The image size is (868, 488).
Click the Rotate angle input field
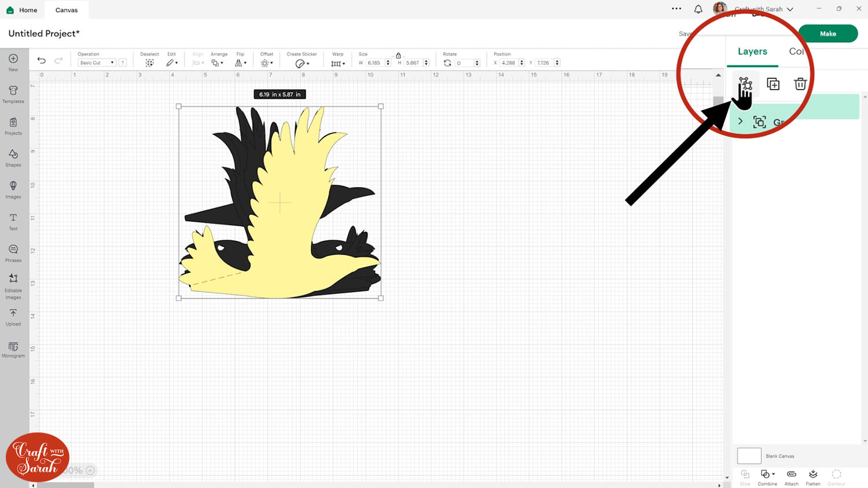pyautogui.click(x=464, y=63)
